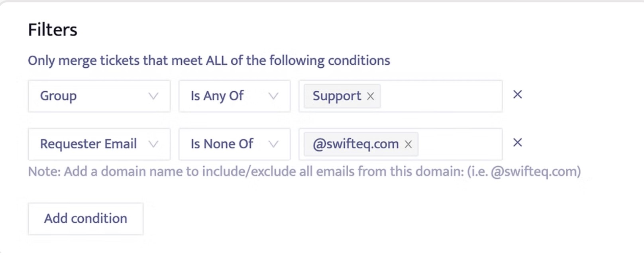
Task: Click the domain name note text
Action: 304,171
